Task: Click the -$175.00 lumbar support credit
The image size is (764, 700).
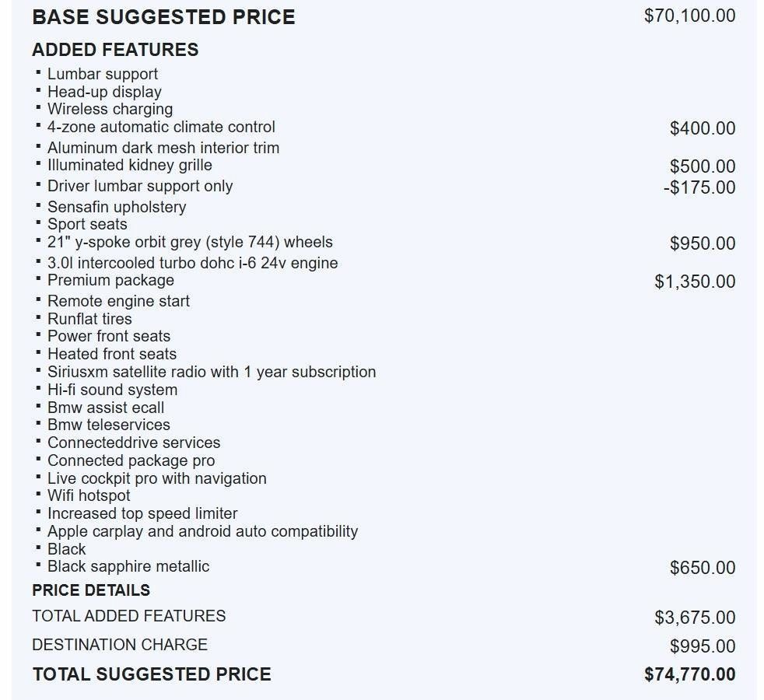Action: pyautogui.click(x=699, y=187)
